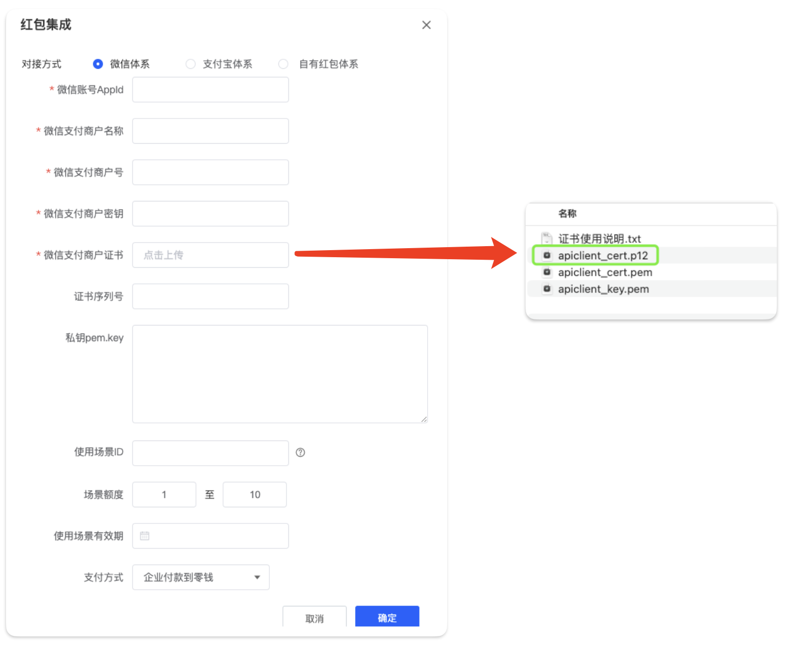The image size is (812, 649).
Task: Select the 微信体系 radio option
Action: (98, 64)
